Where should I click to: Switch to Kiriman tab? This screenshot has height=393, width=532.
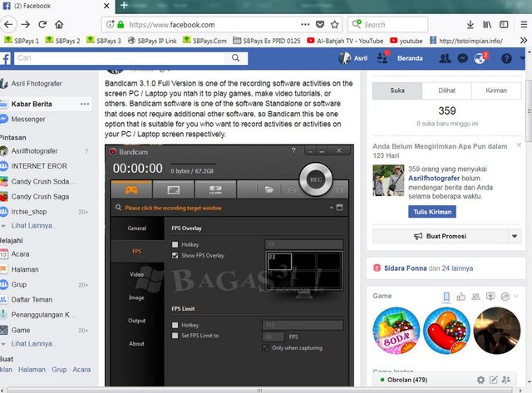(x=496, y=91)
